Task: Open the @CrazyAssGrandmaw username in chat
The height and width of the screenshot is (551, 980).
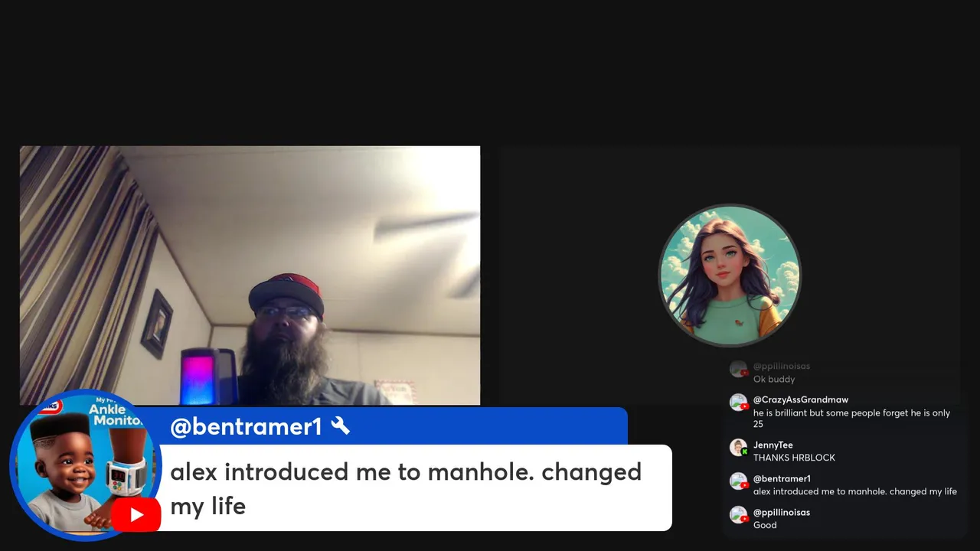Action: click(x=800, y=399)
